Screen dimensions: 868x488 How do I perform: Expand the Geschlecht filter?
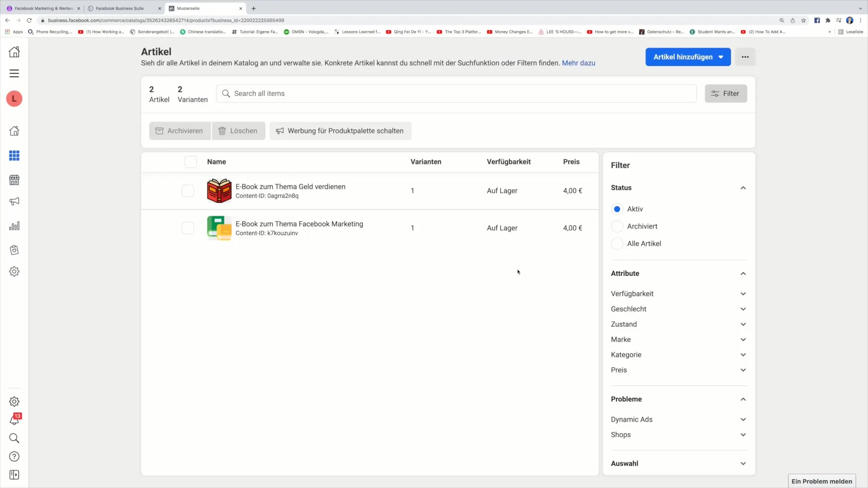[x=743, y=309]
